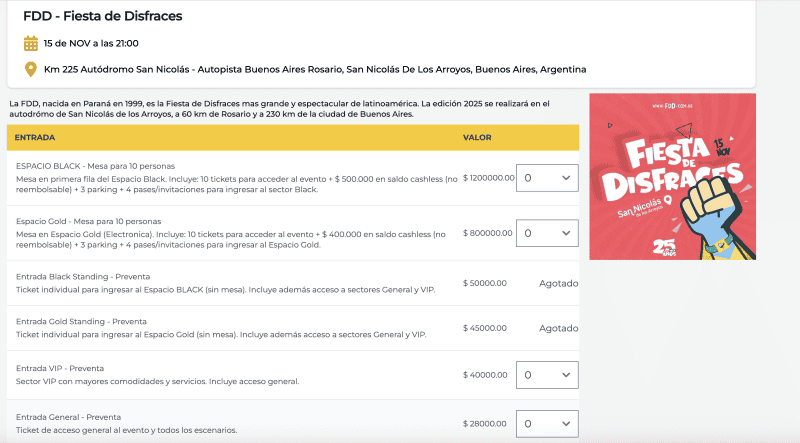Click Agotado label for Entrada Black Standing
This screenshot has width=800, height=443.
tap(558, 283)
